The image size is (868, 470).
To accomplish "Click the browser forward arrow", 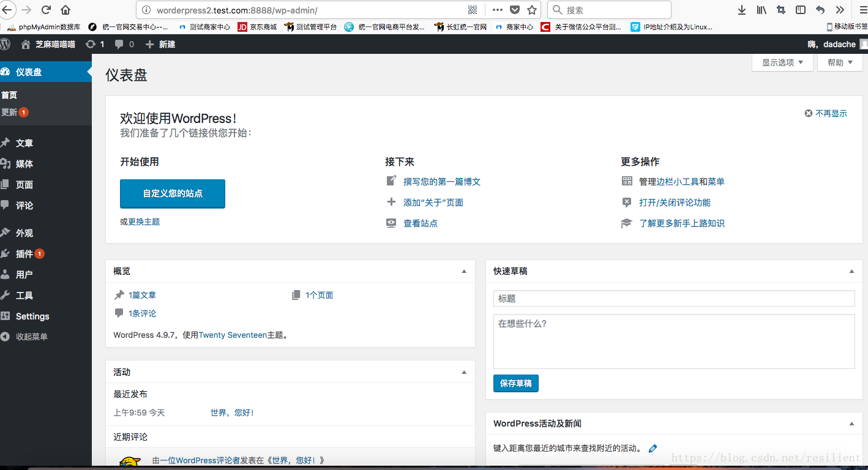I will pyautogui.click(x=26, y=10).
